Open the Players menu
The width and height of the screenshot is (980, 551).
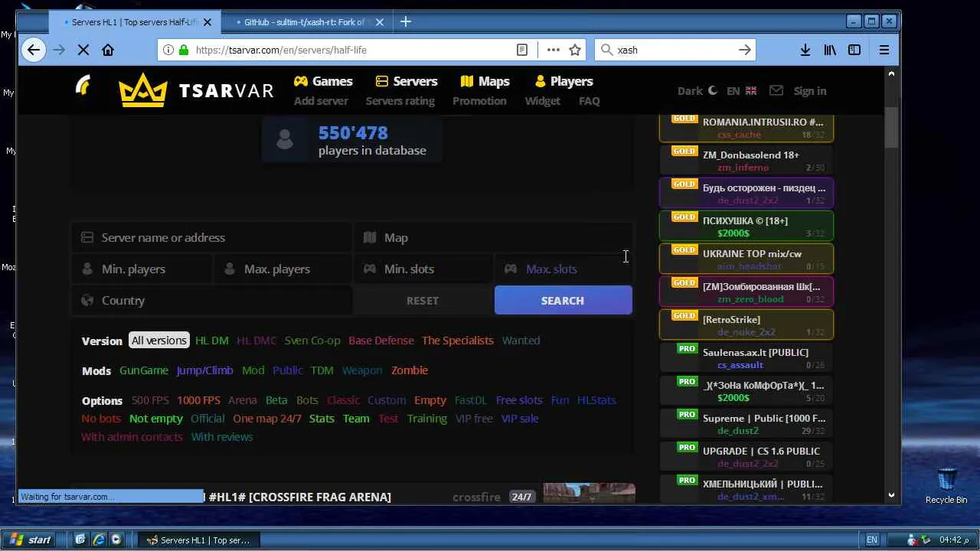click(x=563, y=81)
